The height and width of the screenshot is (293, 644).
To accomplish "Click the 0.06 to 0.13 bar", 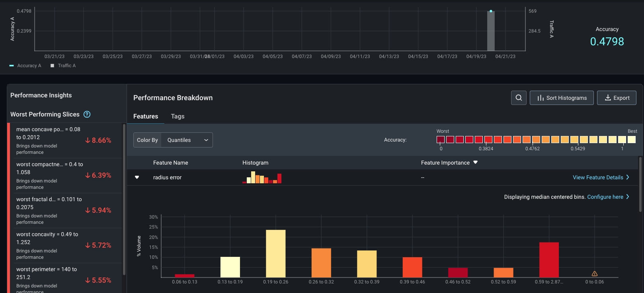I will click(x=185, y=276).
